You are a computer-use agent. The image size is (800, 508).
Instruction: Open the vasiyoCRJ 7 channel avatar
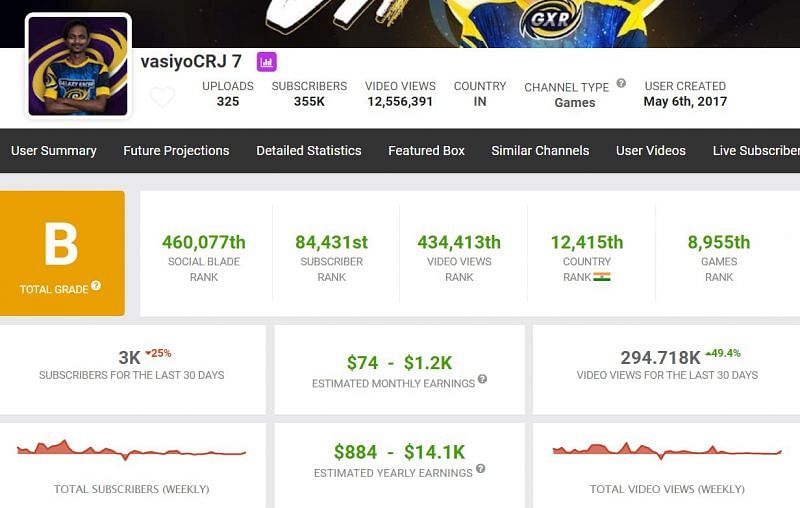point(78,67)
